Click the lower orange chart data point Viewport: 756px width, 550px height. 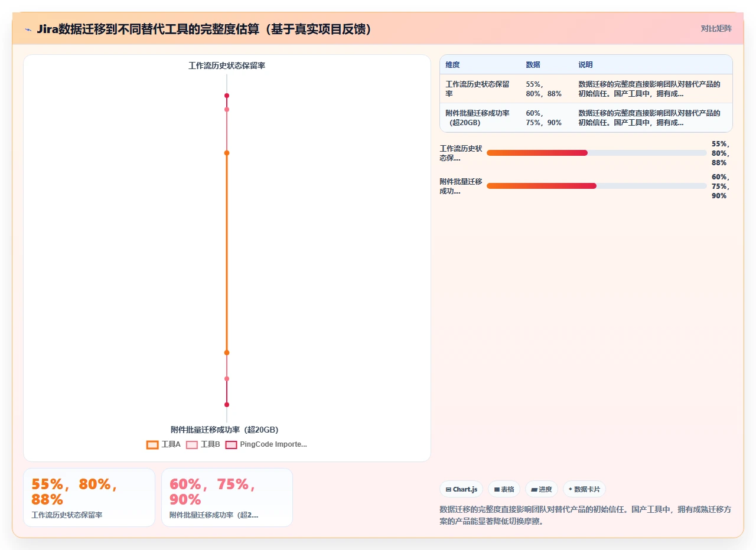227,352
